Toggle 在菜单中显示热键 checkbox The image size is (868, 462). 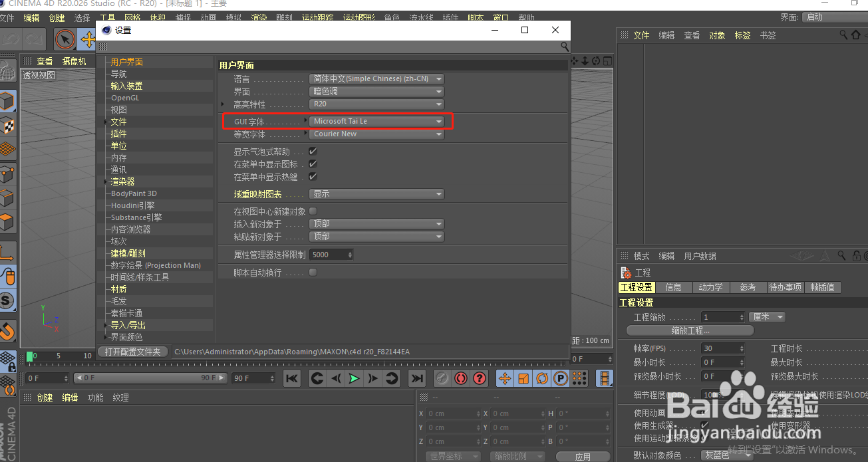(x=313, y=177)
